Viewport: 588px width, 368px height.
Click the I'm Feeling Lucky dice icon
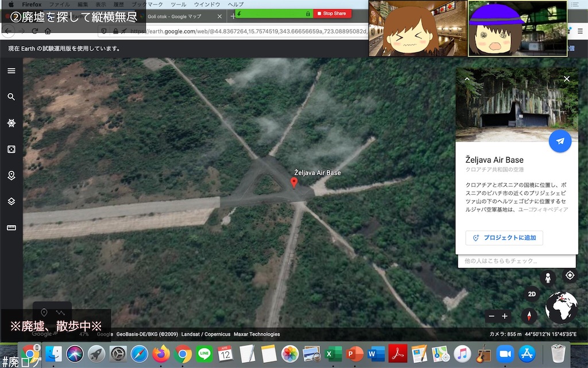click(x=11, y=149)
